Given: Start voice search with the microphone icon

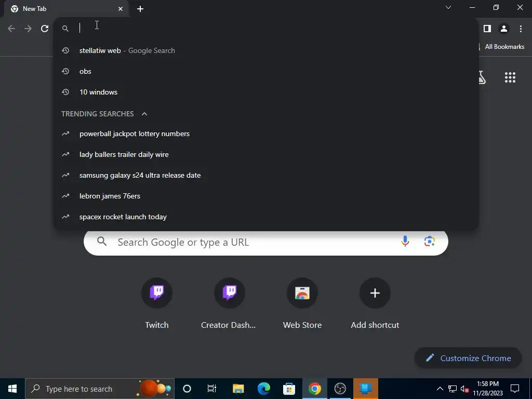Looking at the screenshot, I should [x=405, y=241].
